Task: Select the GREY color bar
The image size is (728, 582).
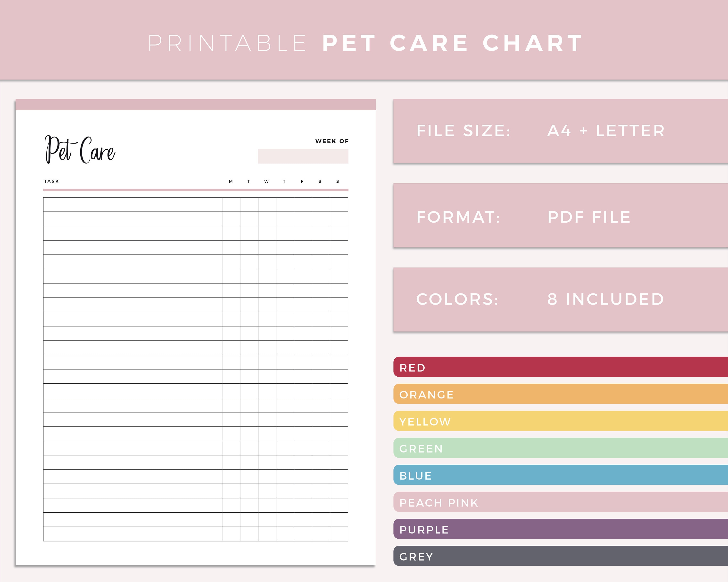Action: click(x=561, y=556)
